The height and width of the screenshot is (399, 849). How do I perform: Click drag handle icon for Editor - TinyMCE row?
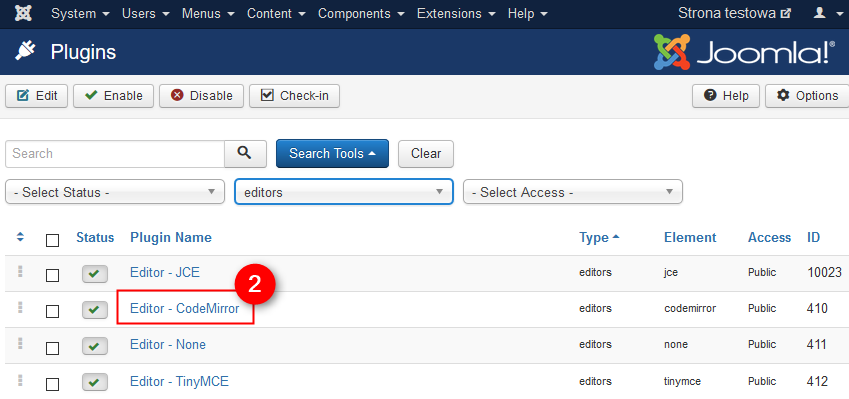point(21,380)
